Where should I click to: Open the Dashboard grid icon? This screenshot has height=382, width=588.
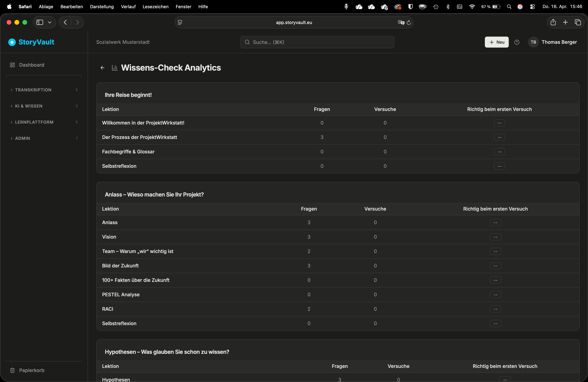click(12, 65)
